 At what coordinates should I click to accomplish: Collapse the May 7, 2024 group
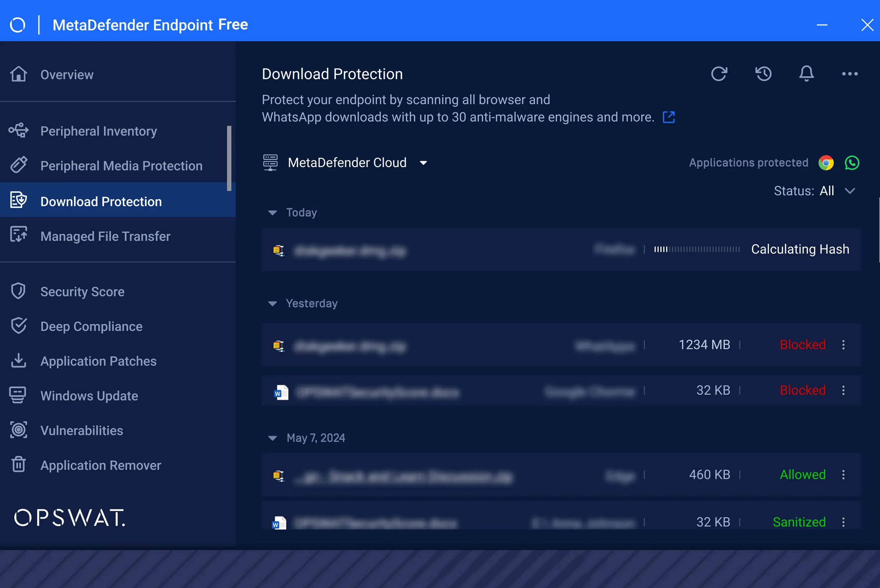pos(273,438)
